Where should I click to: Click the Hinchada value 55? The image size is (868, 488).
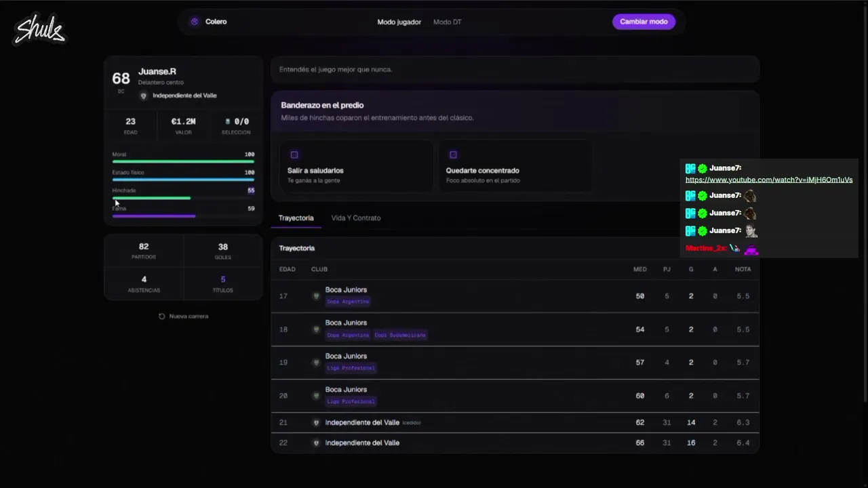coord(251,190)
